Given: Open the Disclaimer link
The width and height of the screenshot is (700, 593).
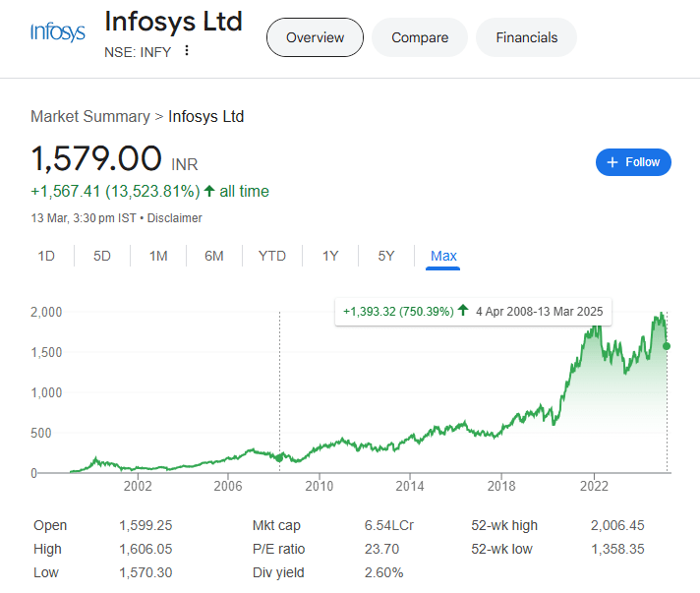Looking at the screenshot, I should (175, 217).
